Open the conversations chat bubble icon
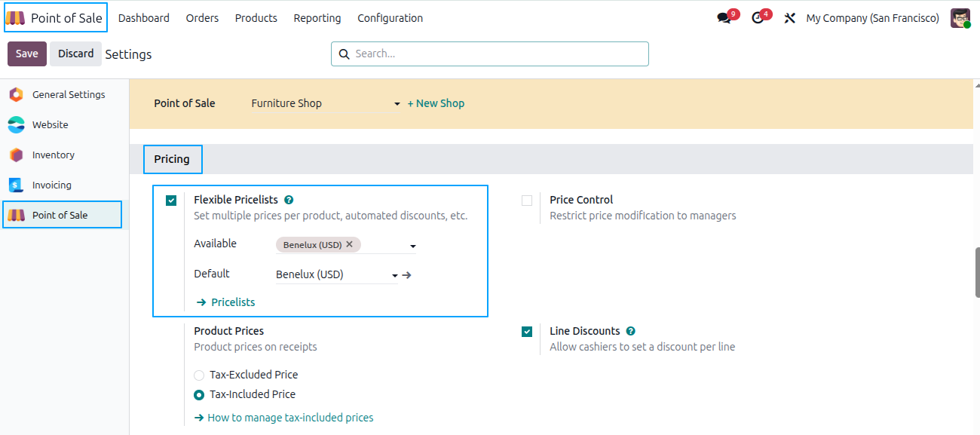 (724, 18)
